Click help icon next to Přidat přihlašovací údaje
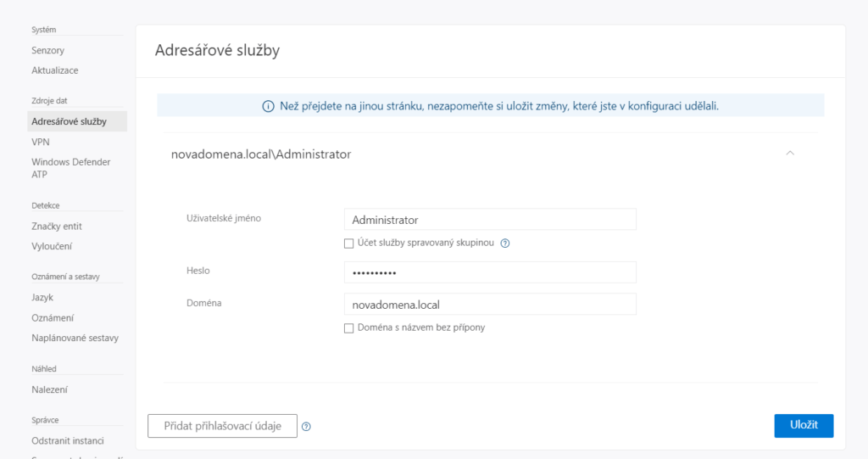868x459 pixels. click(x=307, y=427)
